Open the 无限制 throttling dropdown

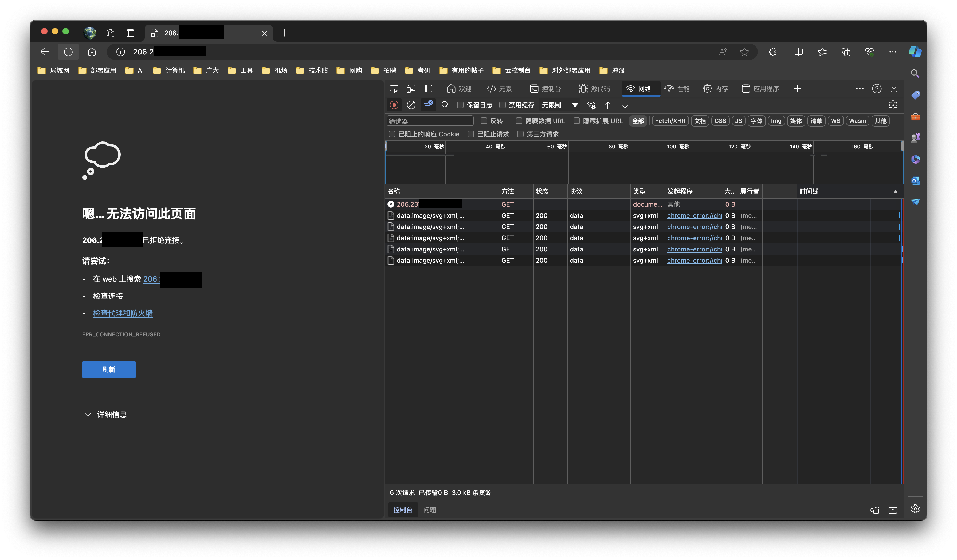(560, 105)
